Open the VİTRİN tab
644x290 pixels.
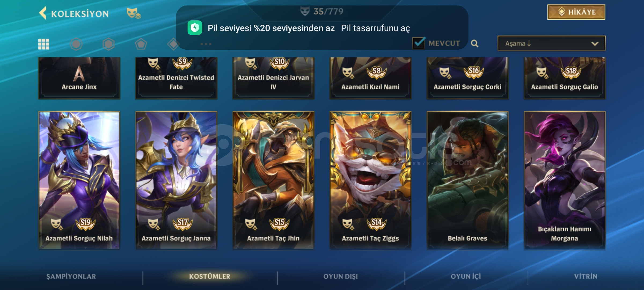tap(586, 277)
